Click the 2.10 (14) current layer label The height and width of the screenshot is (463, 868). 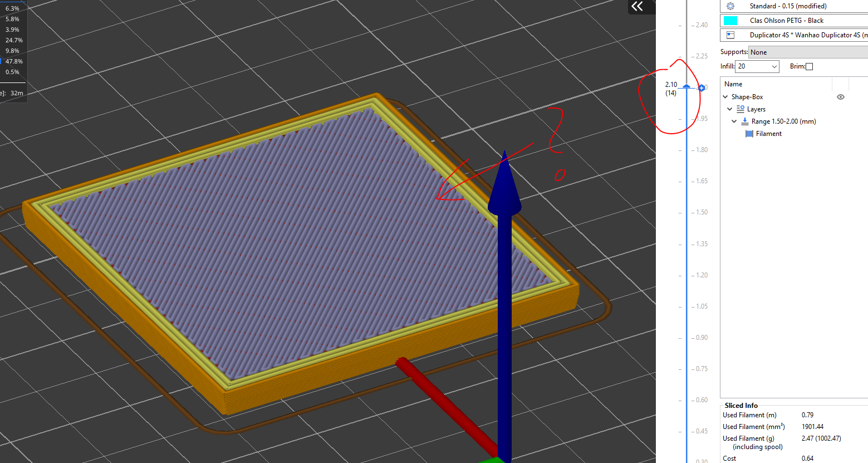click(x=671, y=89)
